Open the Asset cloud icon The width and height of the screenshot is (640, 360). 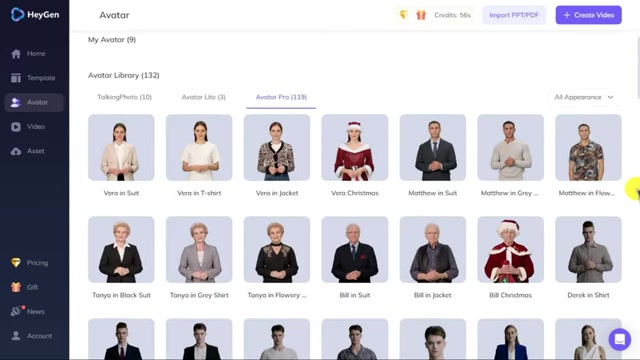click(16, 151)
